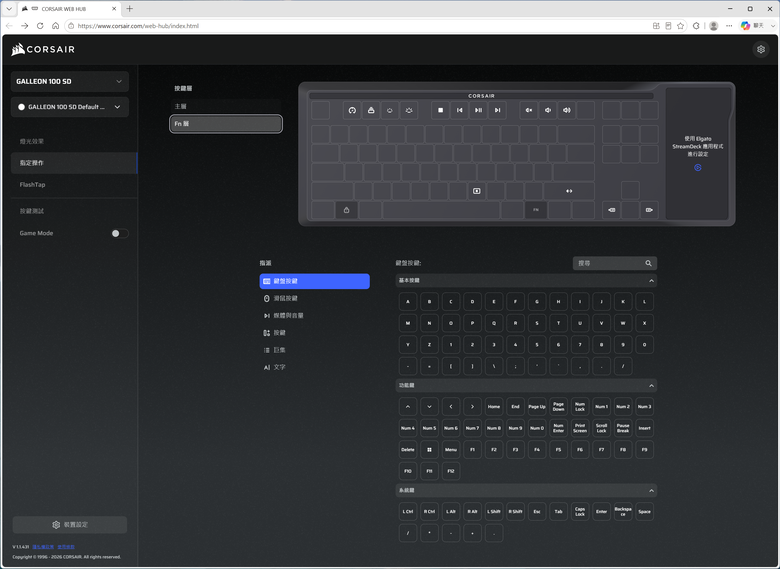Open a new browser tab

pos(129,8)
